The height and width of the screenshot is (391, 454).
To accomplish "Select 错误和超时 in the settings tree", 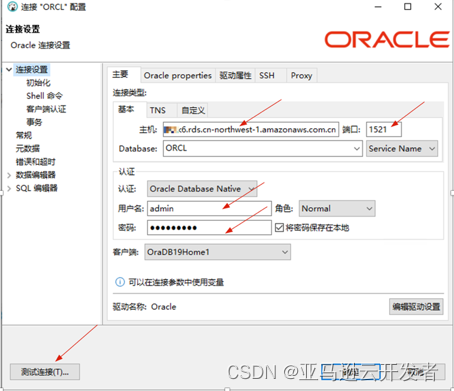I will tap(35, 162).
